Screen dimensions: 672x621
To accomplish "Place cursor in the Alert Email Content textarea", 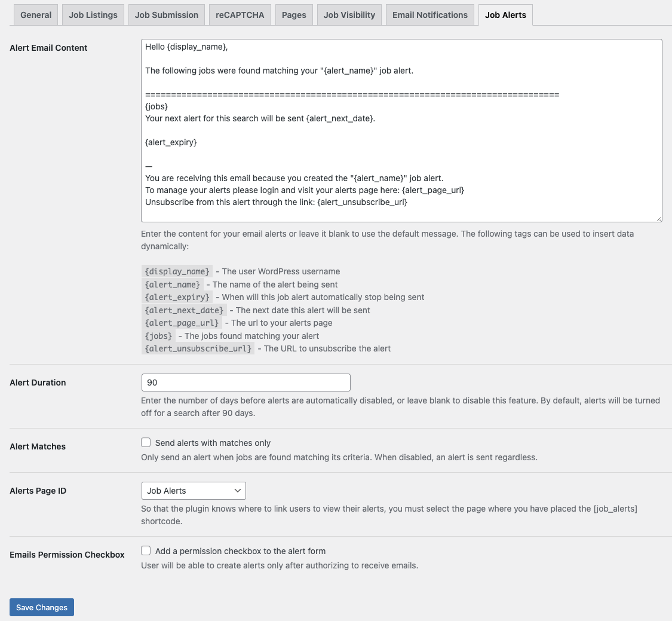I will coord(400,130).
